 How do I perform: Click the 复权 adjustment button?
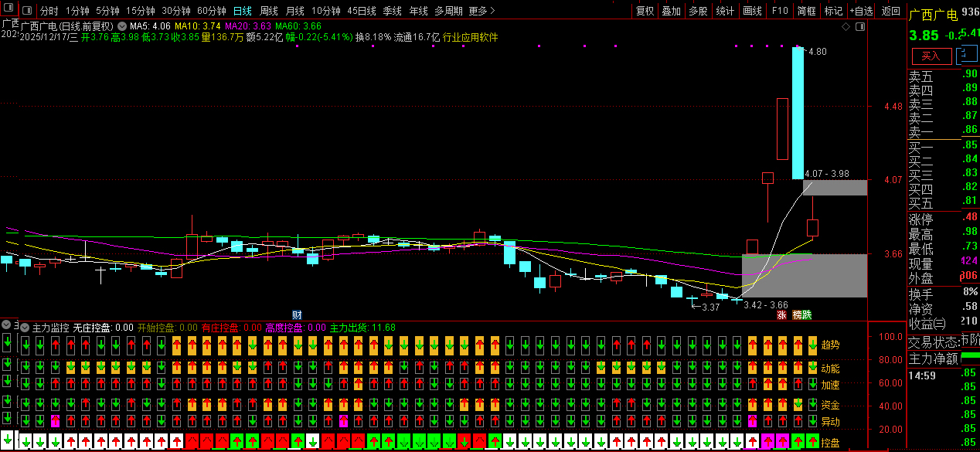pyautogui.click(x=645, y=12)
